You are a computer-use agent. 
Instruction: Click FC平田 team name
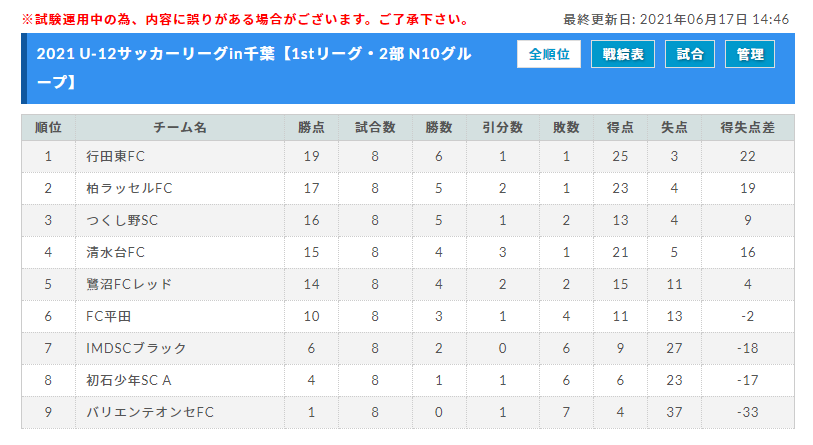point(108,316)
